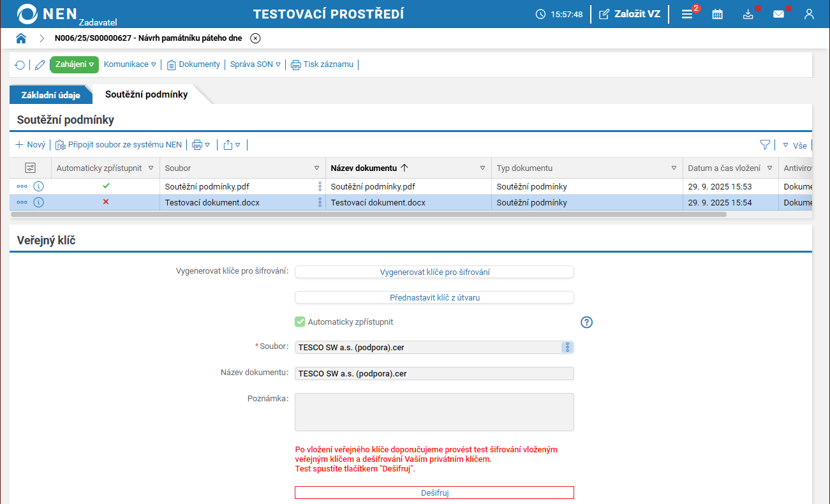The image size is (830, 504).
Task: Click the user profile icon
Action: tap(809, 14)
